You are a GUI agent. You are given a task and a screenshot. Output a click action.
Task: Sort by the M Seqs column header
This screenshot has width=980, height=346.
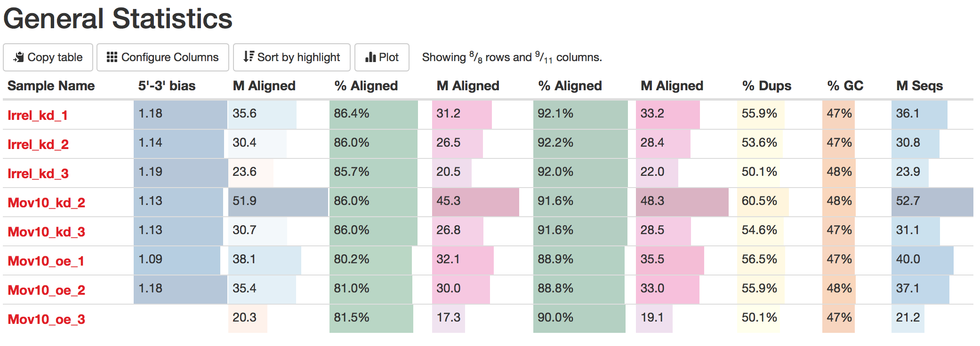[919, 86]
